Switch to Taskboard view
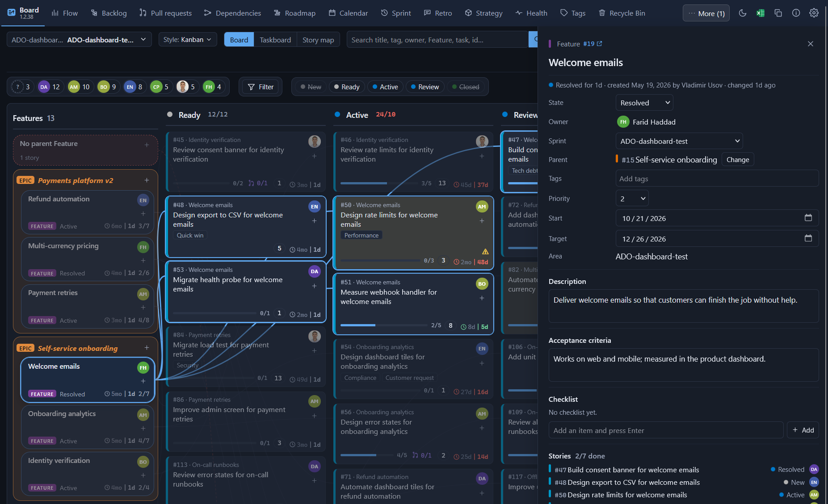828x504 pixels. [275, 40]
